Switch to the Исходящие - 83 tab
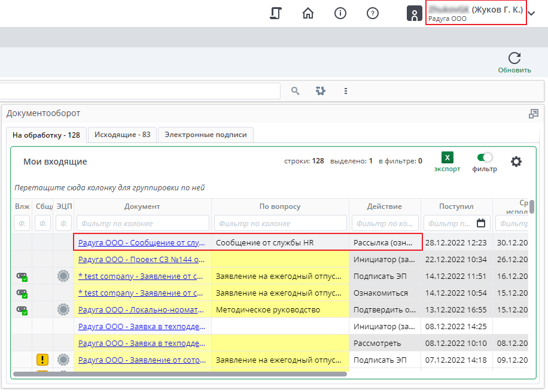548x392 pixels. pos(122,135)
